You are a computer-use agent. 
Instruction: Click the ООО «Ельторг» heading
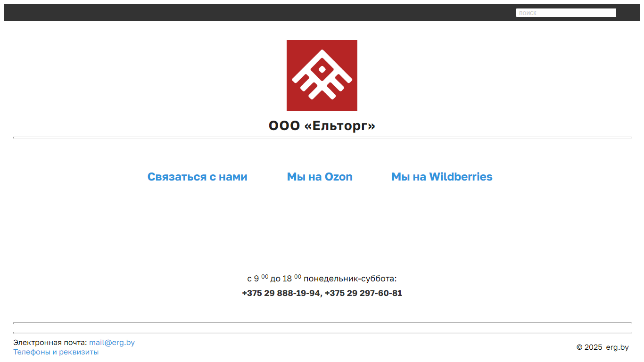click(x=322, y=126)
